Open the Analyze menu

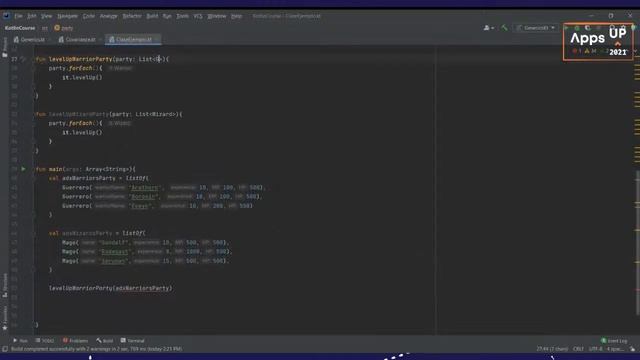click(x=109, y=16)
